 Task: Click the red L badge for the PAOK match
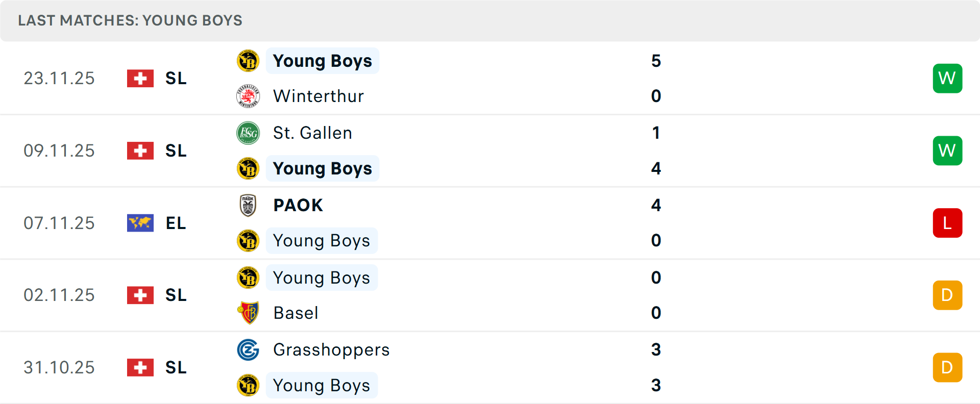tap(947, 223)
